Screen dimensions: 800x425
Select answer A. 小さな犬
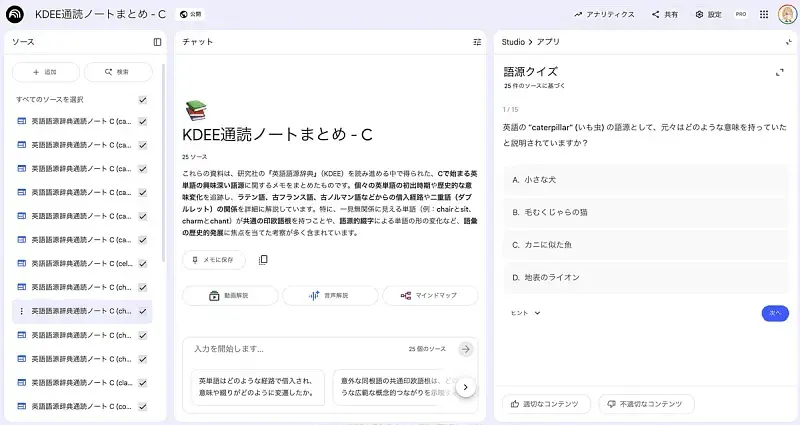[646, 179]
